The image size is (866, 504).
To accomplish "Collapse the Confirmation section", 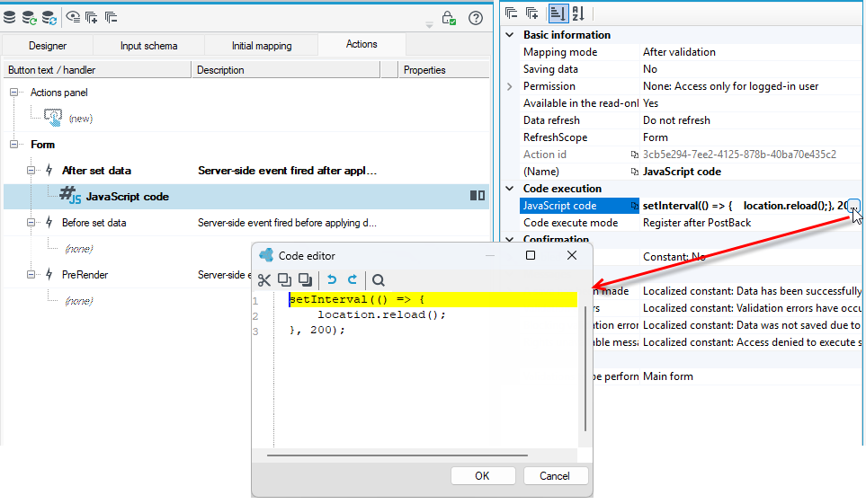I will click(510, 239).
